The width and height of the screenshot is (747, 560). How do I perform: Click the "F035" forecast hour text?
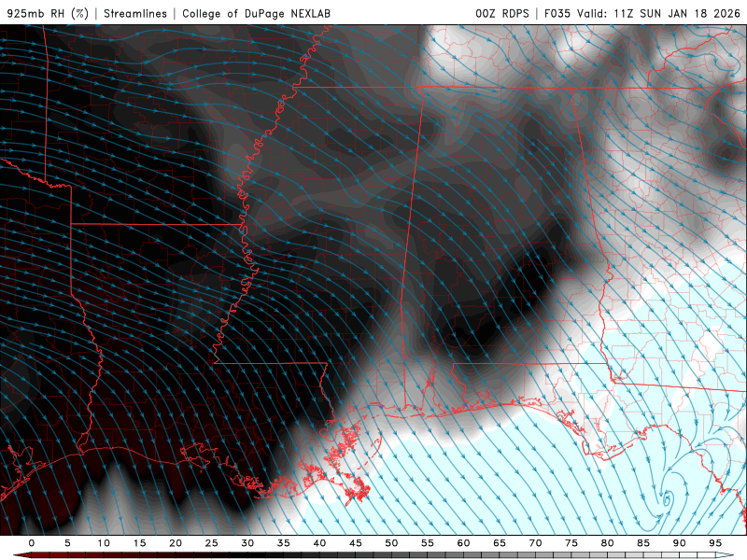(557, 13)
